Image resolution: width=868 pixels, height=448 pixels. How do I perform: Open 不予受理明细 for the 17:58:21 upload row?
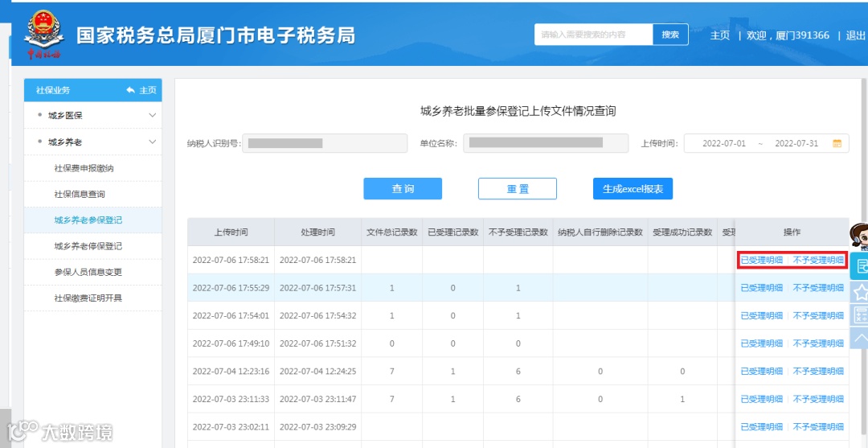818,260
